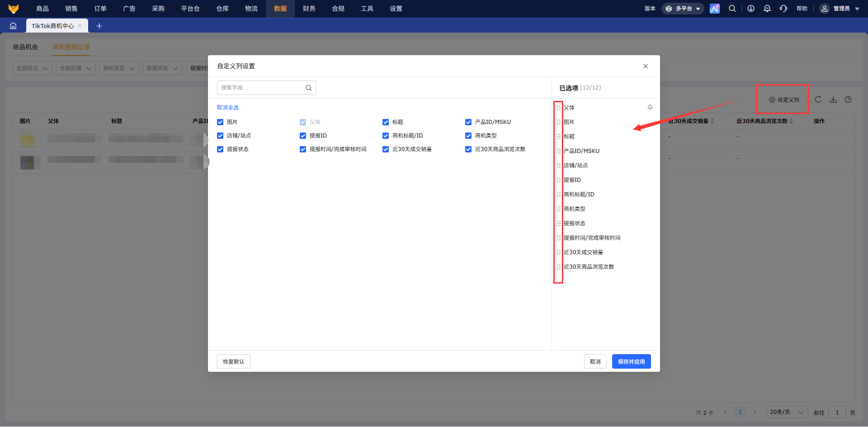
Task: Click the add new tab plus icon
Action: tap(99, 26)
